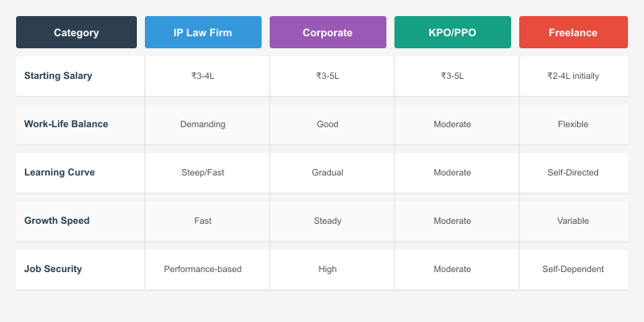Select the Growth Speed row label
Screen dimensions: 644x322
coord(57,221)
